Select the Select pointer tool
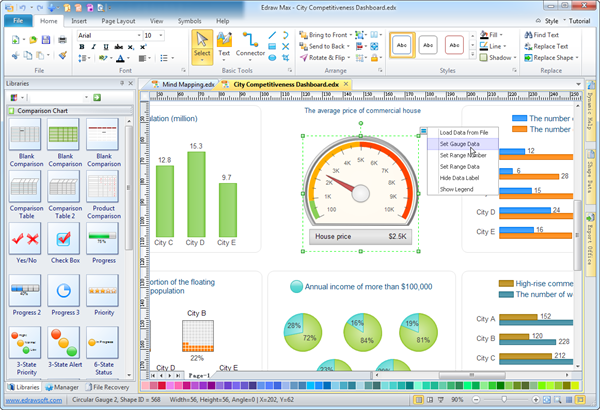The width and height of the screenshot is (600, 410). coord(202,47)
